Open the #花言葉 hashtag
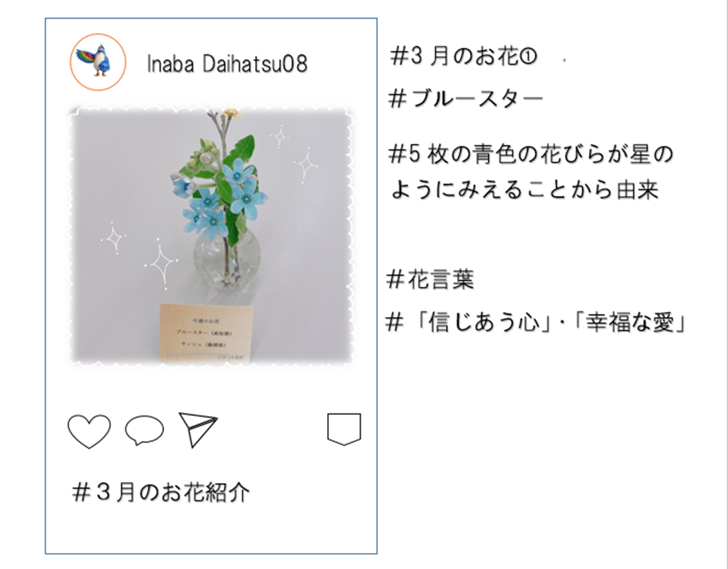 [x=430, y=280]
